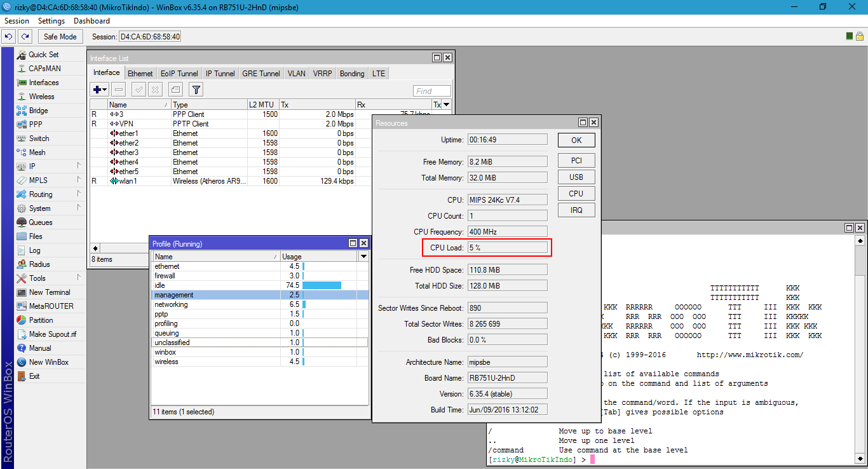Switch to the VLAN tab
This screenshot has height=469, width=868.
tap(297, 74)
